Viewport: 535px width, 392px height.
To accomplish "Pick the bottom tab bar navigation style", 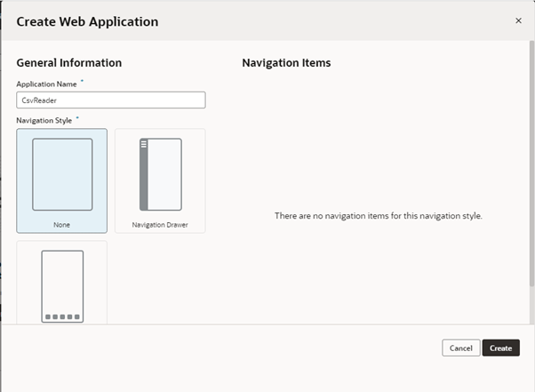I will click(x=61, y=283).
